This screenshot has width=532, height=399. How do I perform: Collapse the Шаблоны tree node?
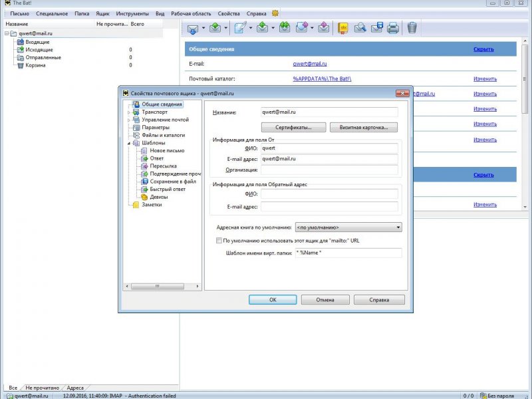(129, 143)
